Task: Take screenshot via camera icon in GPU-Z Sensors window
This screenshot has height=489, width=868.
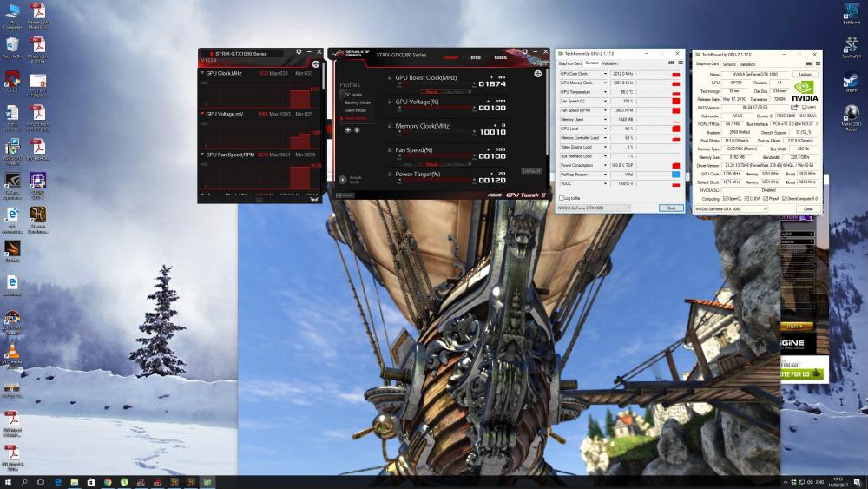Action: pyautogui.click(x=671, y=63)
